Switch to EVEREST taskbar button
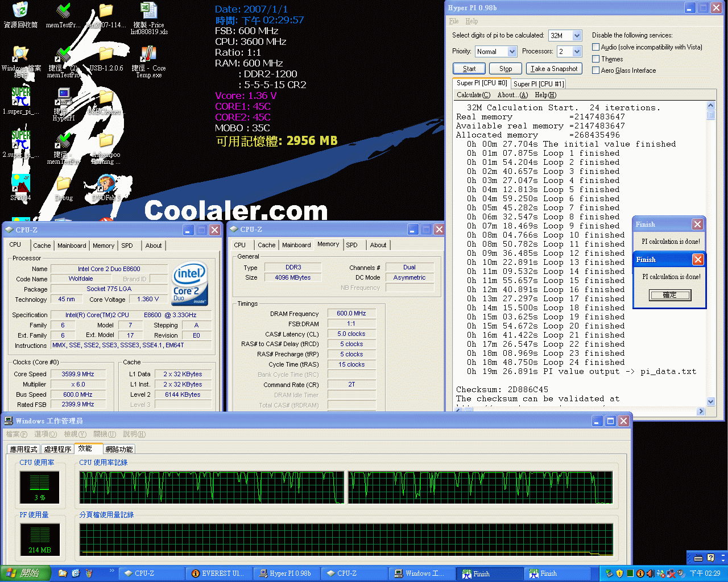 220,573
